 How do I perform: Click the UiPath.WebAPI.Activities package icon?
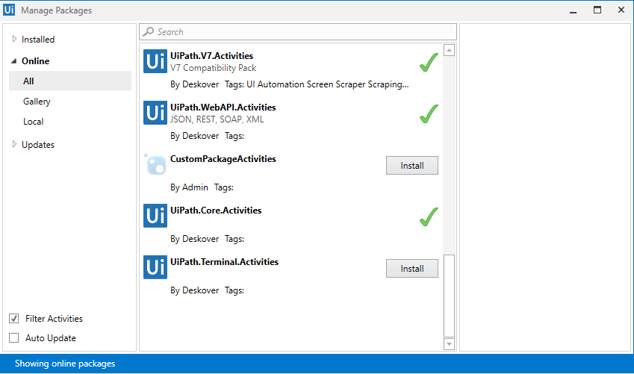[x=155, y=113]
